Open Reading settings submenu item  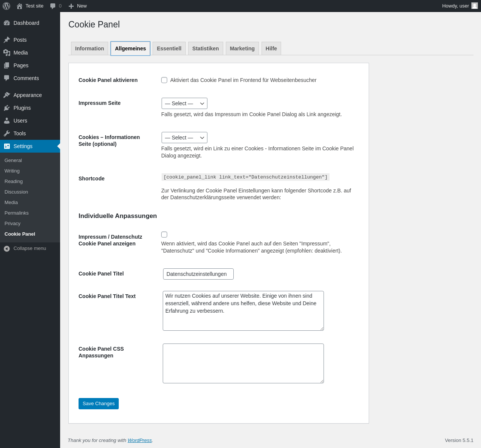pyautogui.click(x=14, y=181)
